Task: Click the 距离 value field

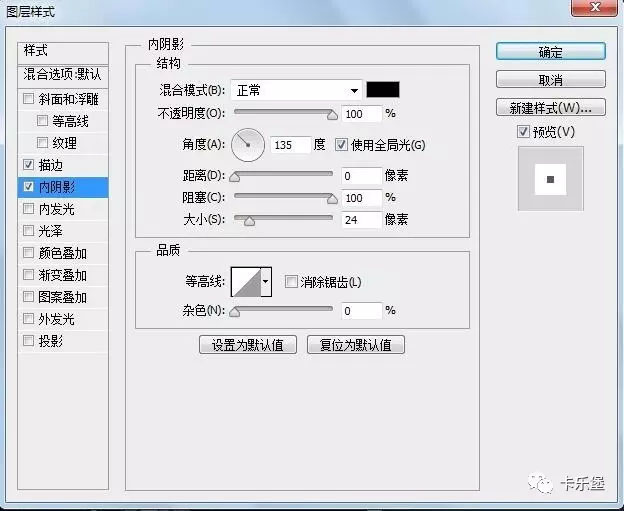Action: click(x=361, y=176)
